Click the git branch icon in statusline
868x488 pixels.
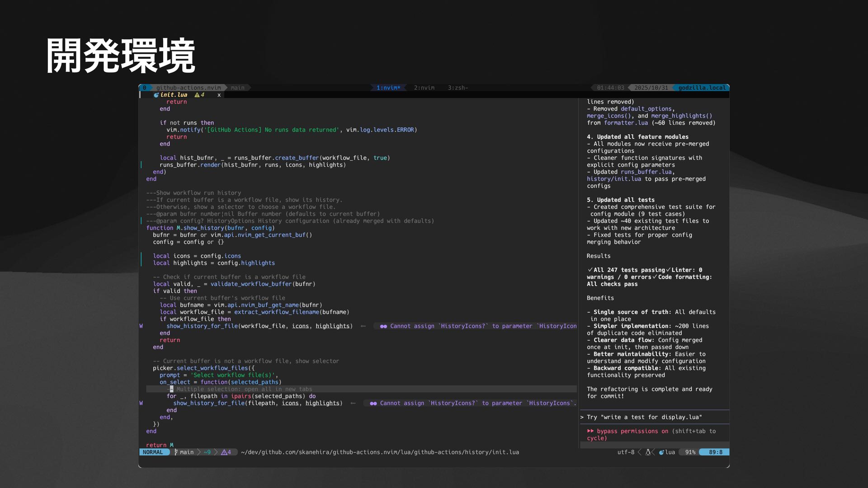click(x=176, y=452)
